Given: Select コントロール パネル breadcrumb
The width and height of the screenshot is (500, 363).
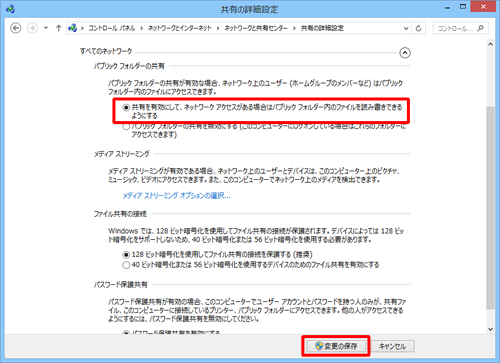Looking at the screenshot, I should point(112,28).
